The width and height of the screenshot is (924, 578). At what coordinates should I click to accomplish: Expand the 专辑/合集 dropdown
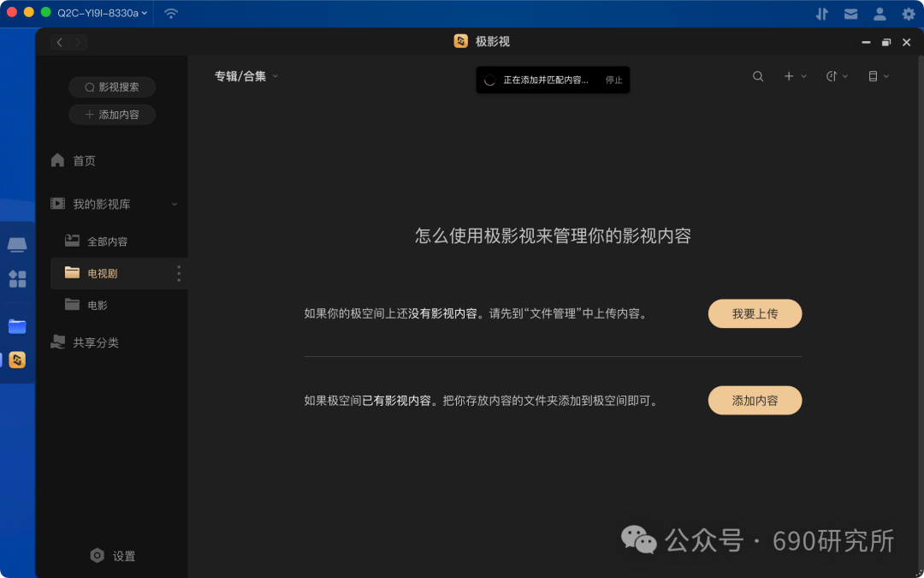(246, 76)
